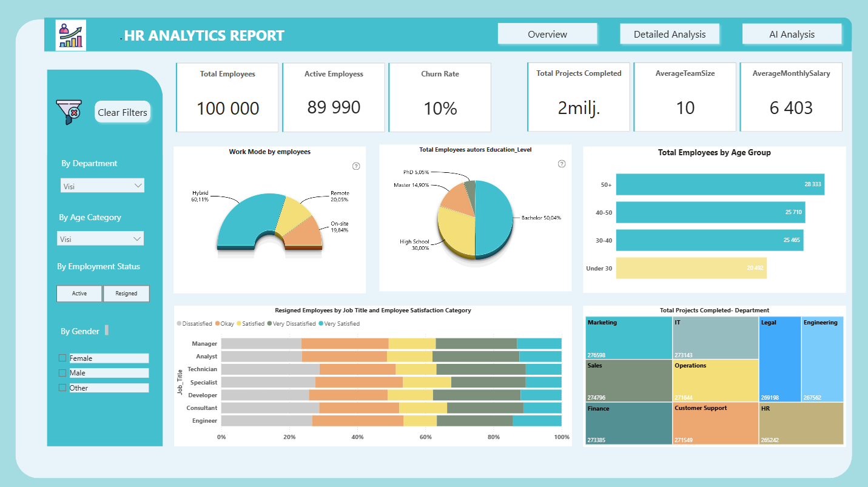Image resolution: width=868 pixels, height=487 pixels.
Task: Check the Other gender checkbox
Action: (62, 388)
